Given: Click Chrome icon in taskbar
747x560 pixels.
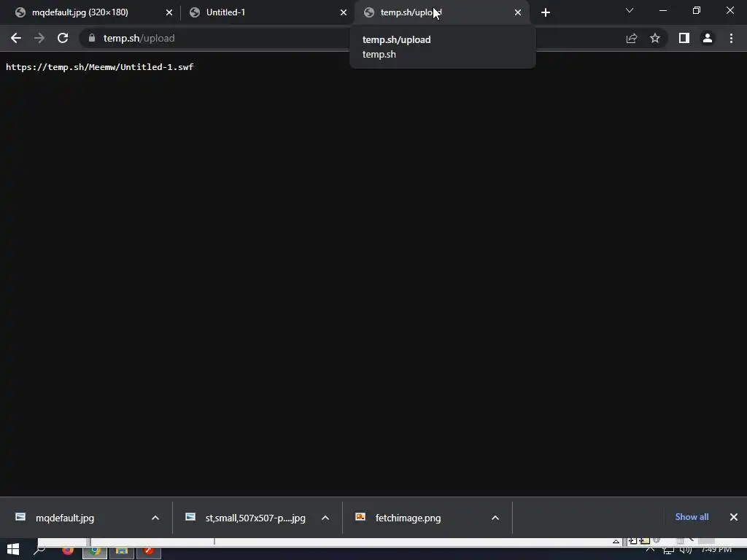Looking at the screenshot, I should [95, 551].
